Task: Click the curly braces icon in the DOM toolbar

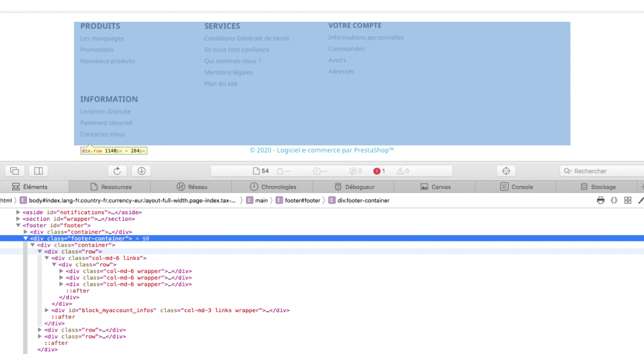Action: click(614, 200)
